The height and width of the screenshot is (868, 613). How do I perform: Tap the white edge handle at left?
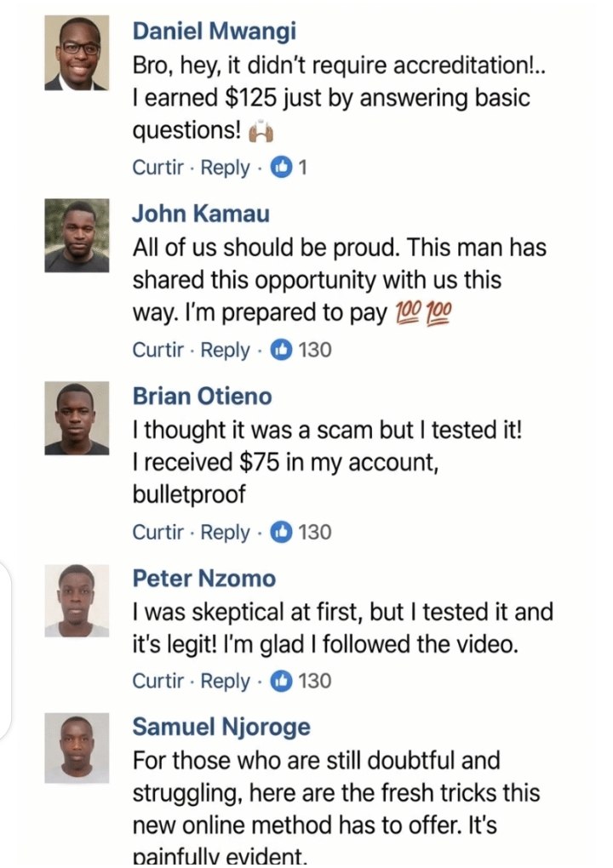point(7,651)
